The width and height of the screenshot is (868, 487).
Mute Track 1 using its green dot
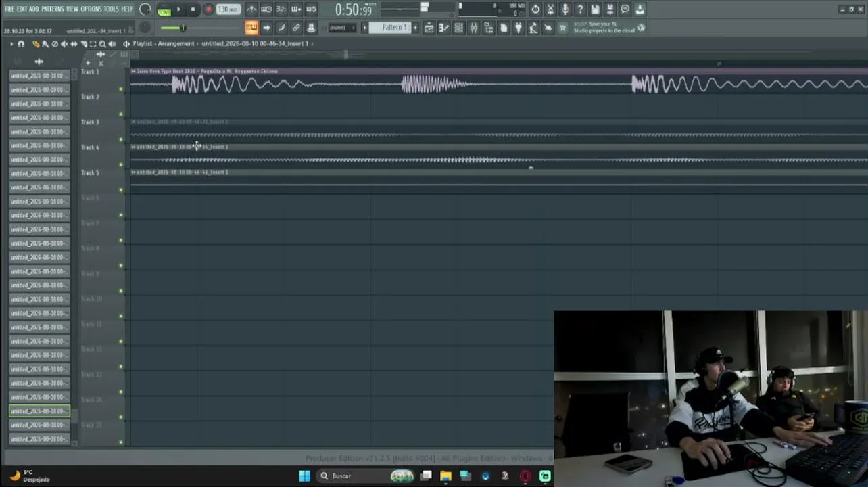click(121, 89)
